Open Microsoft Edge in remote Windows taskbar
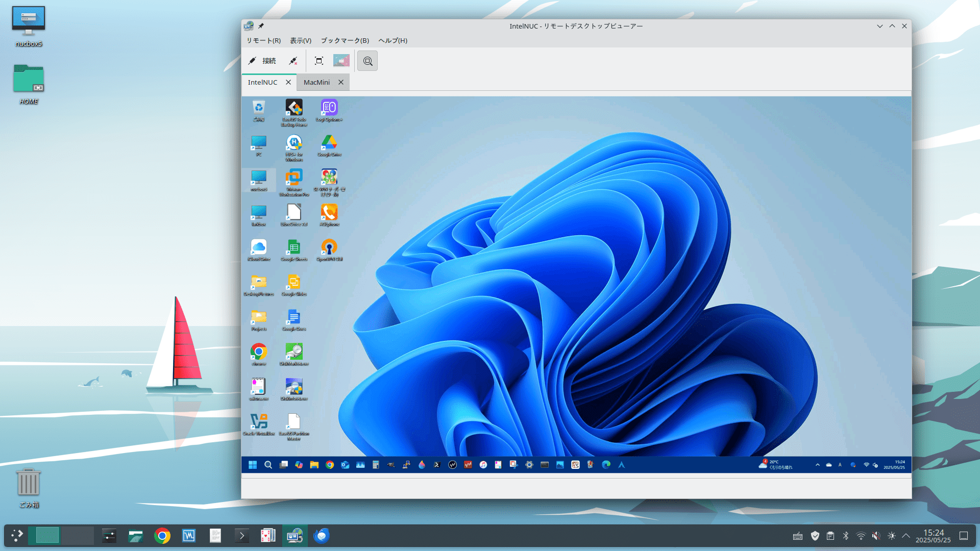This screenshot has width=980, height=551. click(606, 465)
